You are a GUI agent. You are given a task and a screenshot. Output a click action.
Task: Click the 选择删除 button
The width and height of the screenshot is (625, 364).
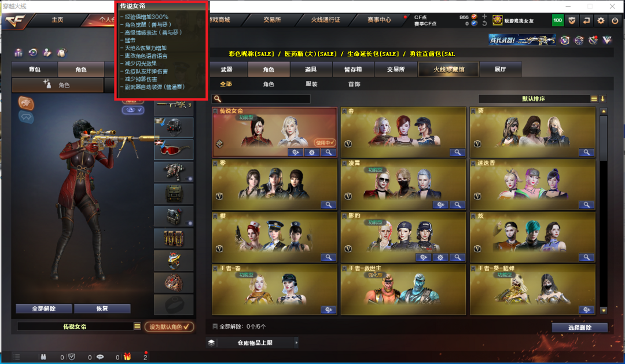coord(579,328)
